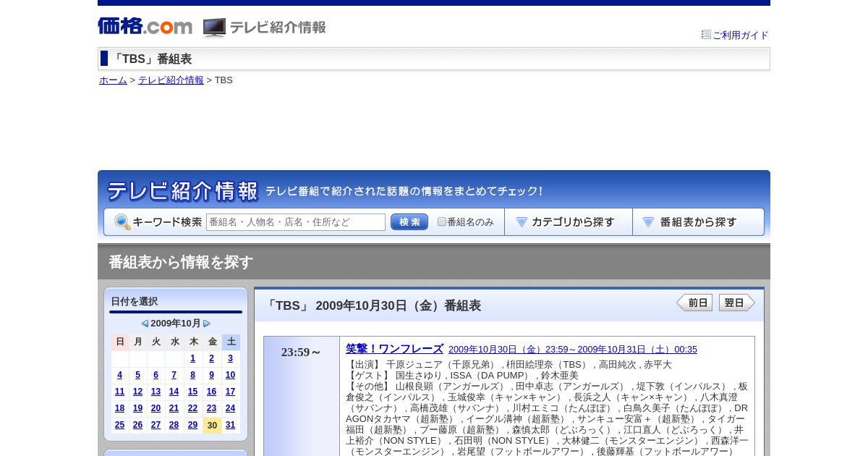Viewport: 868px width, 456px height.
Task: Select October 1 in calendar
Action: [x=193, y=358]
